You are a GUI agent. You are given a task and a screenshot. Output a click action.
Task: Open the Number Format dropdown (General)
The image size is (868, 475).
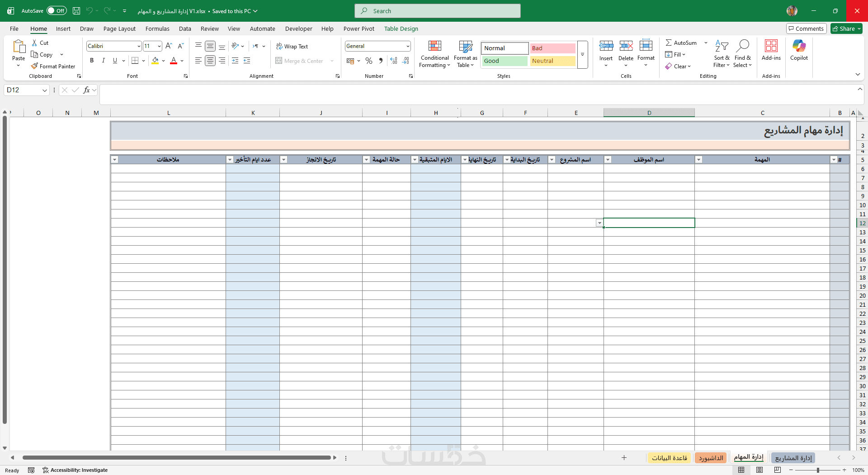(x=408, y=46)
